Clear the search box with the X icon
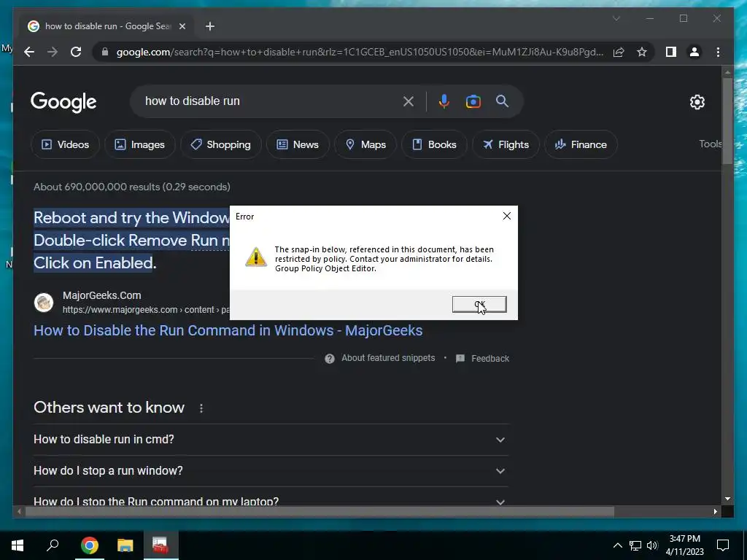Screen dimensions: 747x560 point(409,101)
